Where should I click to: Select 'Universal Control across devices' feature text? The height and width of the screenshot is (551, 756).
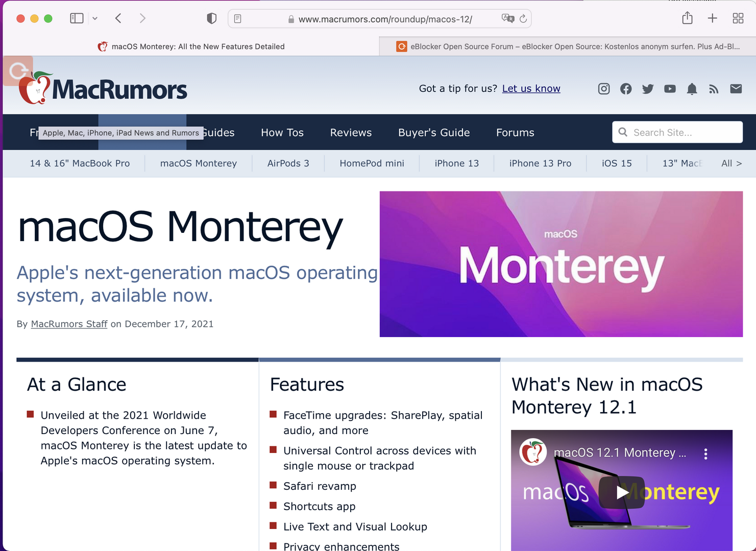pos(379,458)
